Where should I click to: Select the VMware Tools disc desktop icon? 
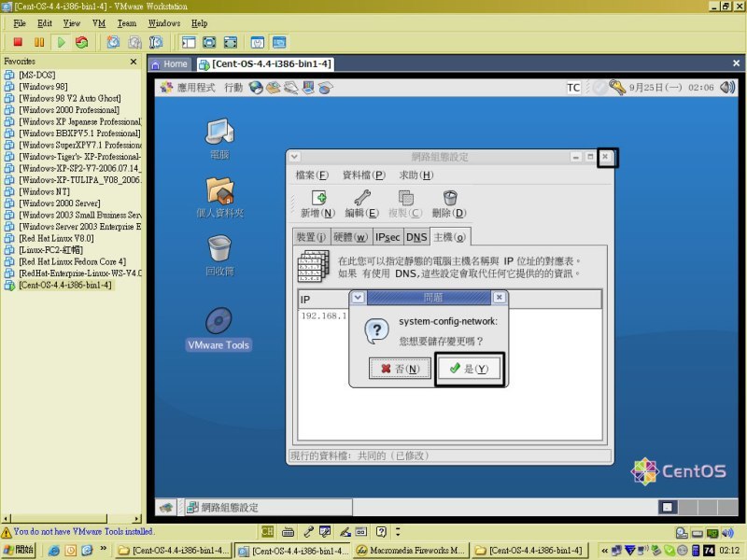click(x=218, y=329)
